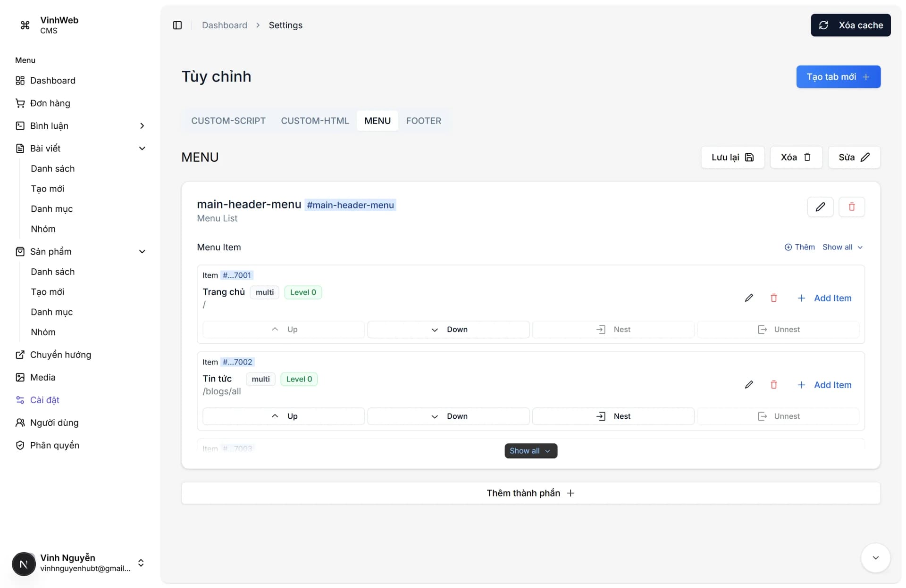Click the Tạo tab mới button
This screenshot has height=588, width=906.
pos(838,76)
